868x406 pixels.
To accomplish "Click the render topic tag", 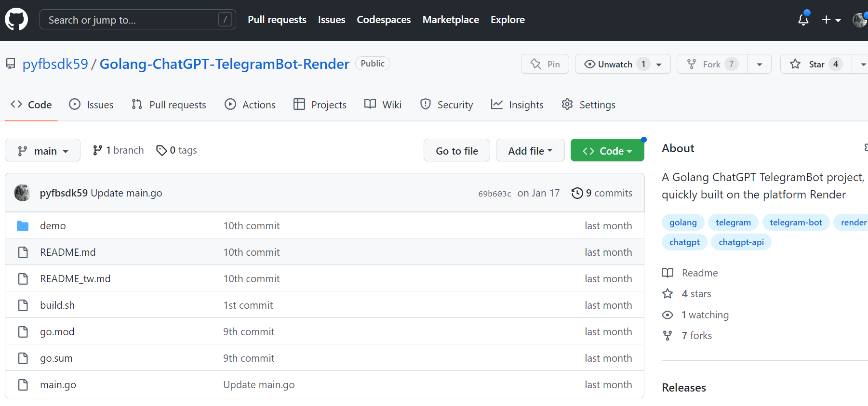I will pyautogui.click(x=851, y=223).
